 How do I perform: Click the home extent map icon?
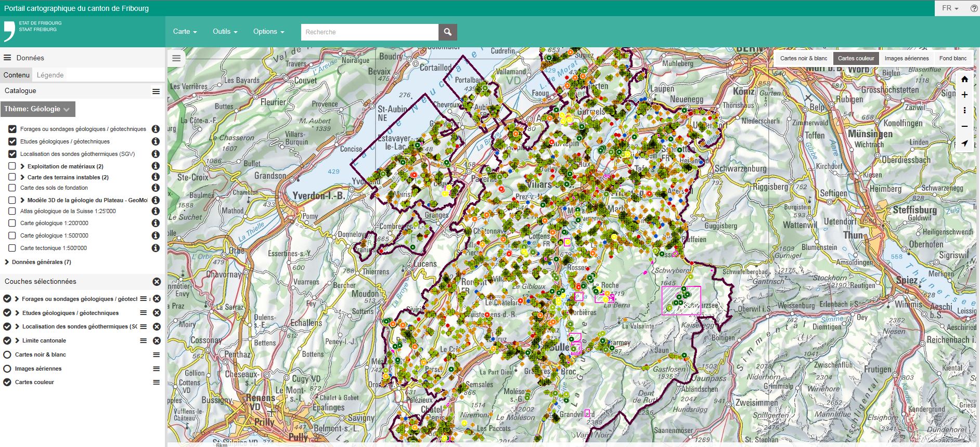[964, 79]
